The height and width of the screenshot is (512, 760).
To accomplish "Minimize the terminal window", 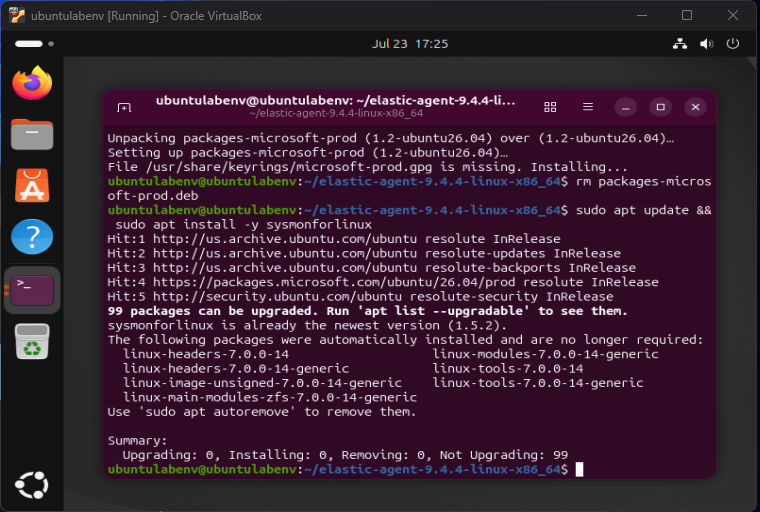I will (626, 107).
